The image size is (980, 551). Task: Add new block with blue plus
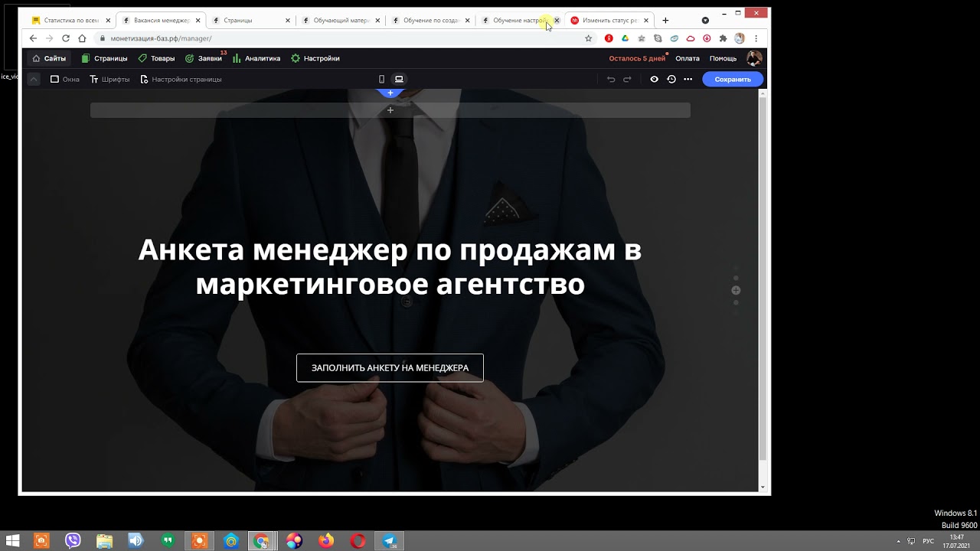pos(390,93)
